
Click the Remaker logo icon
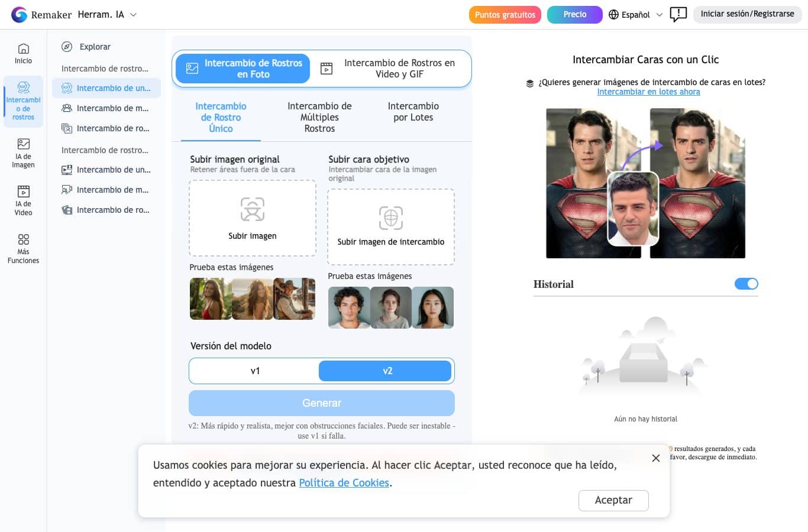point(19,15)
